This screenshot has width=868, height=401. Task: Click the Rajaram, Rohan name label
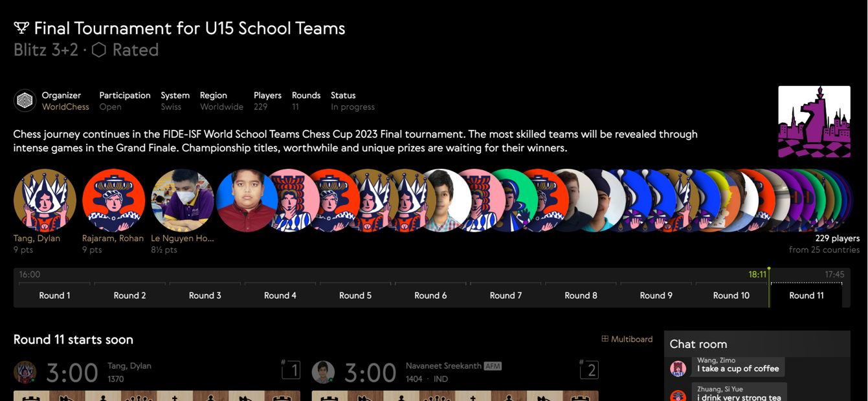[x=113, y=238]
